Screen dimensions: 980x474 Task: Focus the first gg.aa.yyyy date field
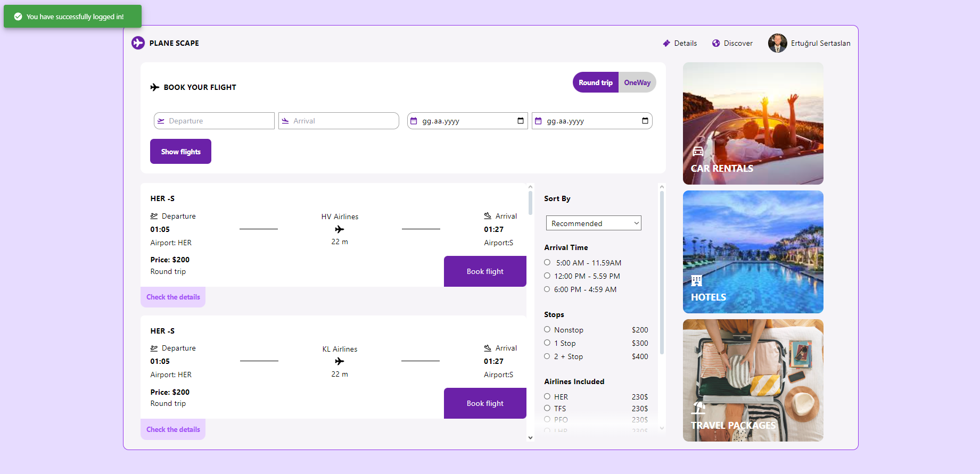[467, 121]
